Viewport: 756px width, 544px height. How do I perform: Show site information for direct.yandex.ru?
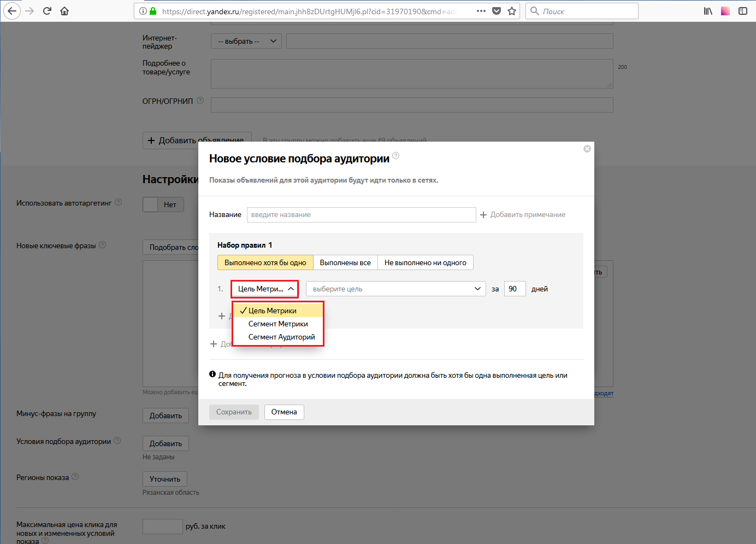[143, 11]
